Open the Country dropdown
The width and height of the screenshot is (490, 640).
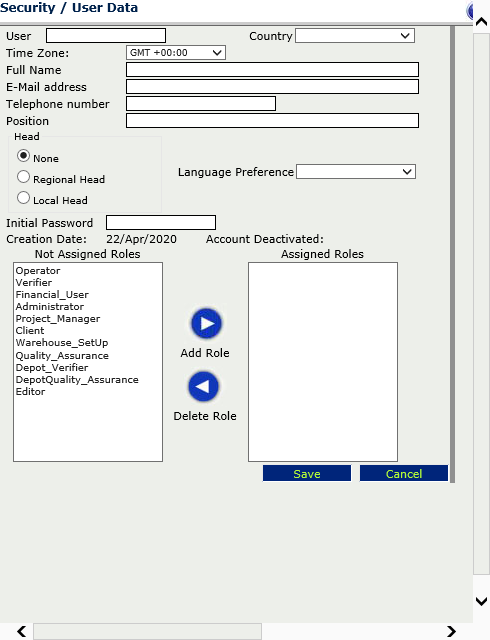click(x=355, y=36)
